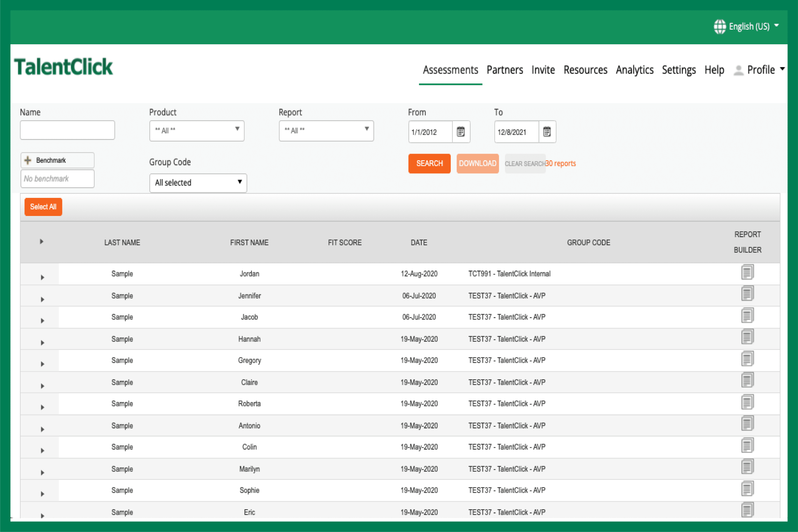
Task: Open report builder for Marilyn Sample
Action: tap(747, 467)
